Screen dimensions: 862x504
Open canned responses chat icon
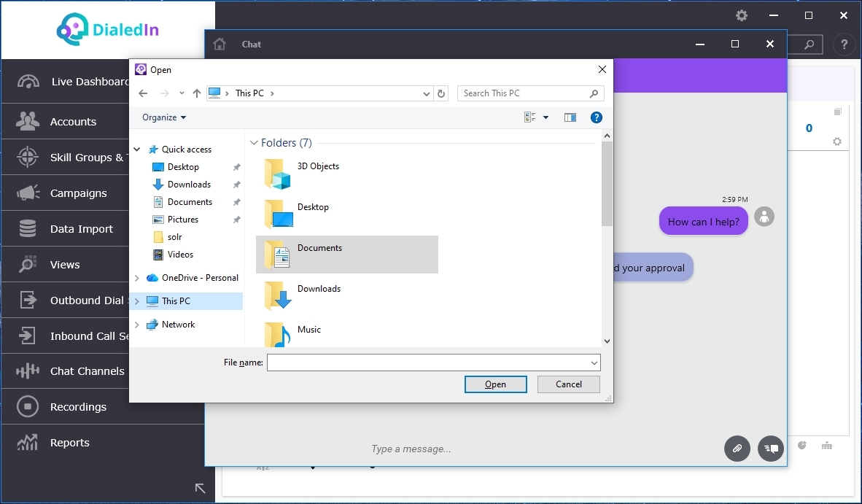tap(771, 448)
